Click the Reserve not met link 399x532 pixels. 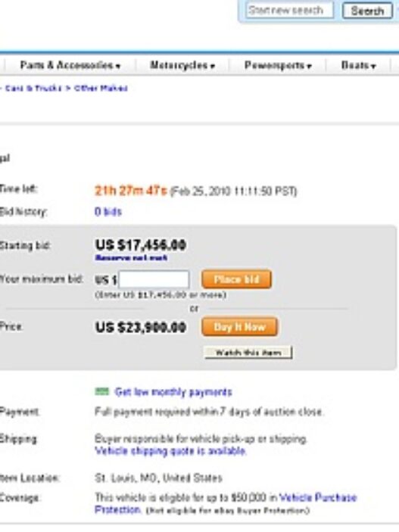click(x=132, y=258)
